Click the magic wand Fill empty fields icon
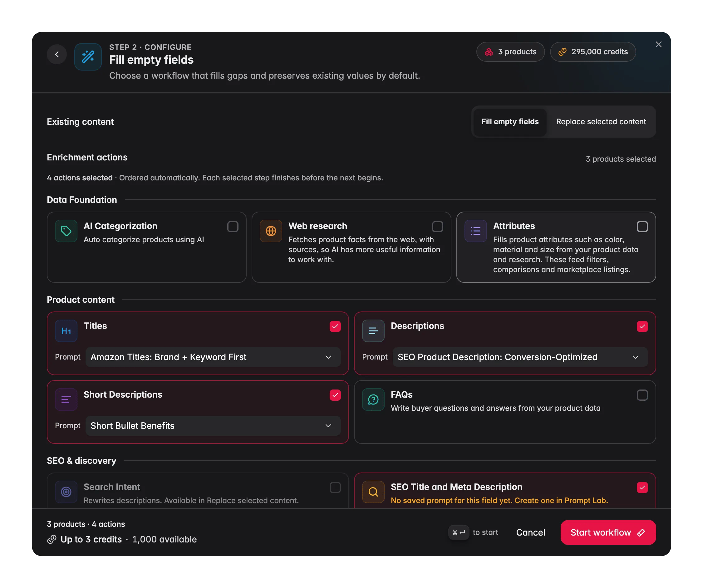The height and width of the screenshot is (588, 703). click(x=88, y=56)
